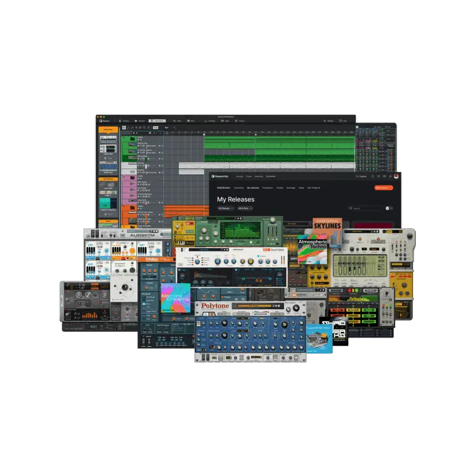Open the Earnings tab in ReasonHub
476x476 pixels.
click(x=291, y=188)
